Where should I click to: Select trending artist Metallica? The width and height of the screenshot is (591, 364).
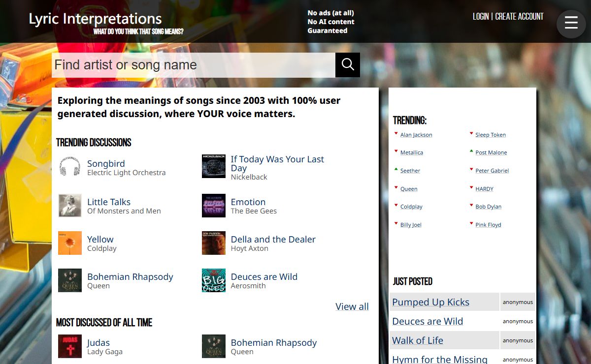click(x=412, y=152)
